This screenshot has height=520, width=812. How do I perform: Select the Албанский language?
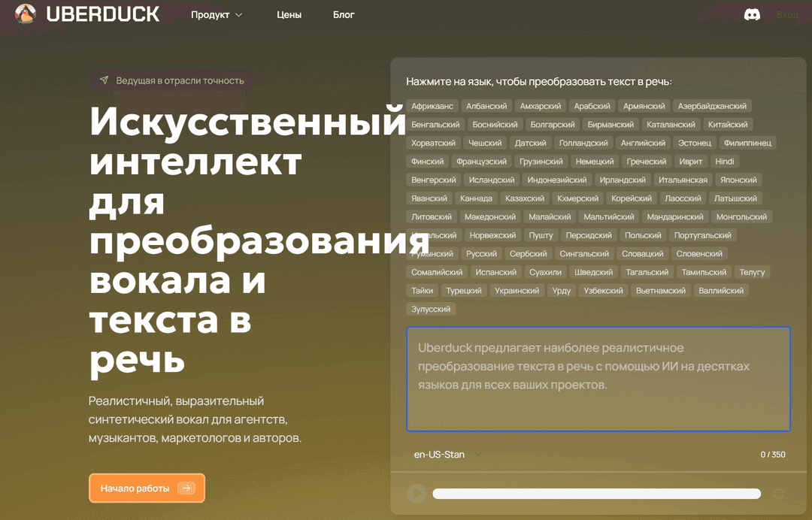[x=486, y=106]
